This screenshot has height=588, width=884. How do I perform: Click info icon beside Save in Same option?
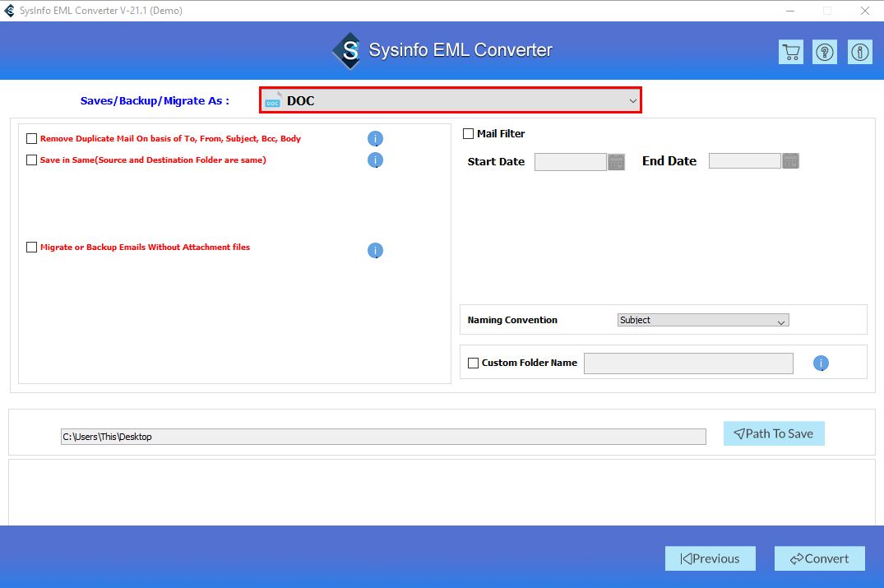[375, 160]
